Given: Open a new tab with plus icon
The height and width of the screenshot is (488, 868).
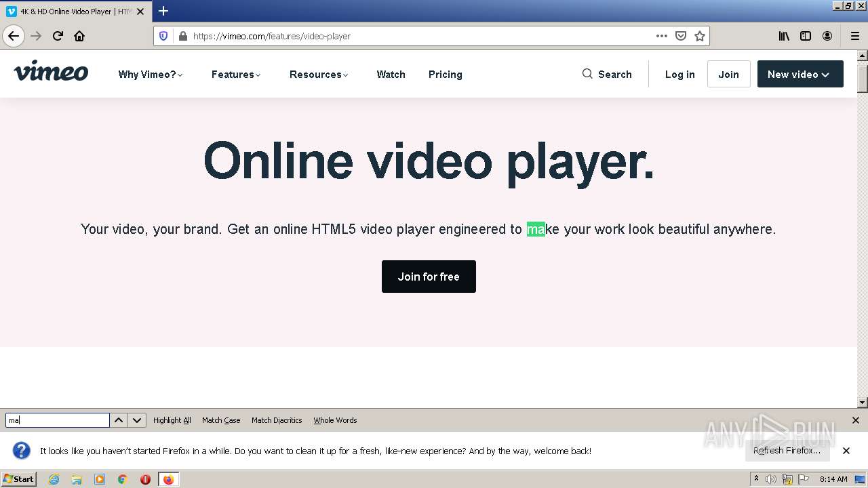Looking at the screenshot, I should [x=163, y=11].
